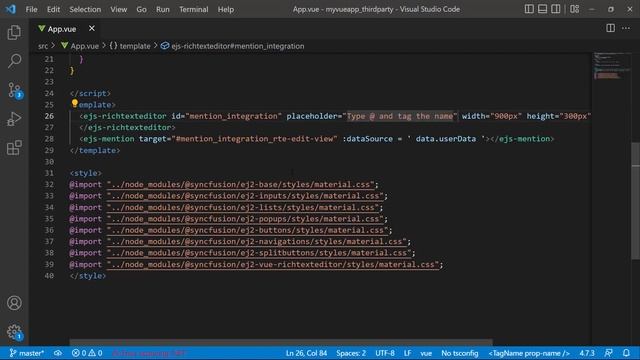This screenshot has height=360, width=640.
Task: Open Run and Debug view
Action: pos(14,119)
